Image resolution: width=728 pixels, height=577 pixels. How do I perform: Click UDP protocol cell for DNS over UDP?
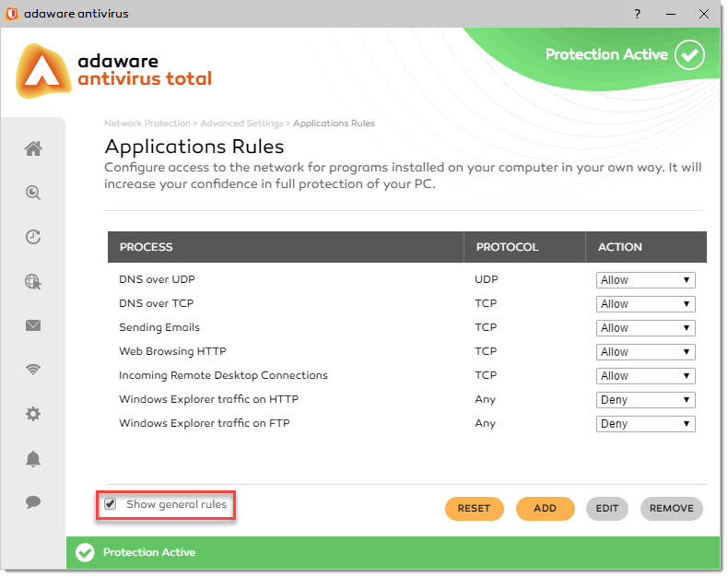click(x=487, y=279)
